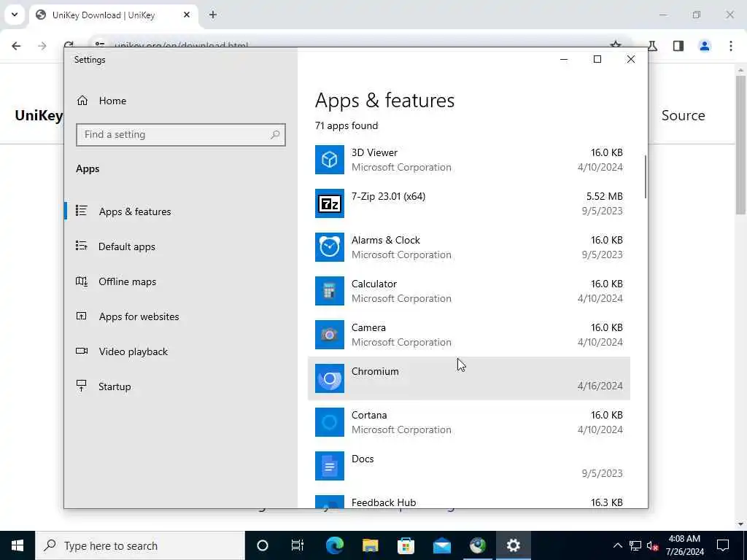Click the Source link on the UniKey page

coord(683,115)
